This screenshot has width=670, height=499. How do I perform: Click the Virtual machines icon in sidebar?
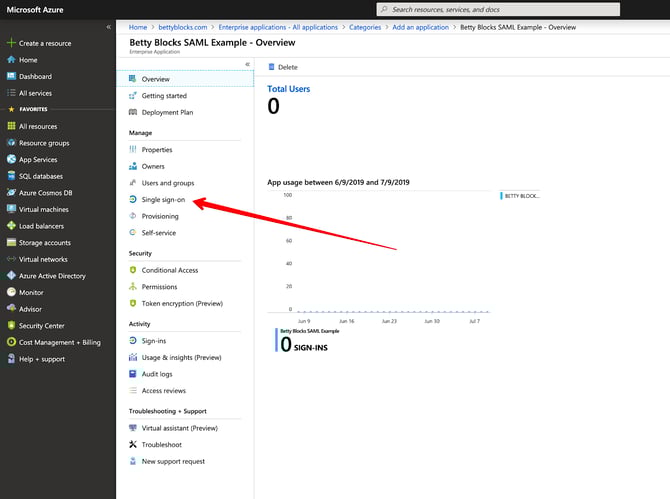pos(11,210)
